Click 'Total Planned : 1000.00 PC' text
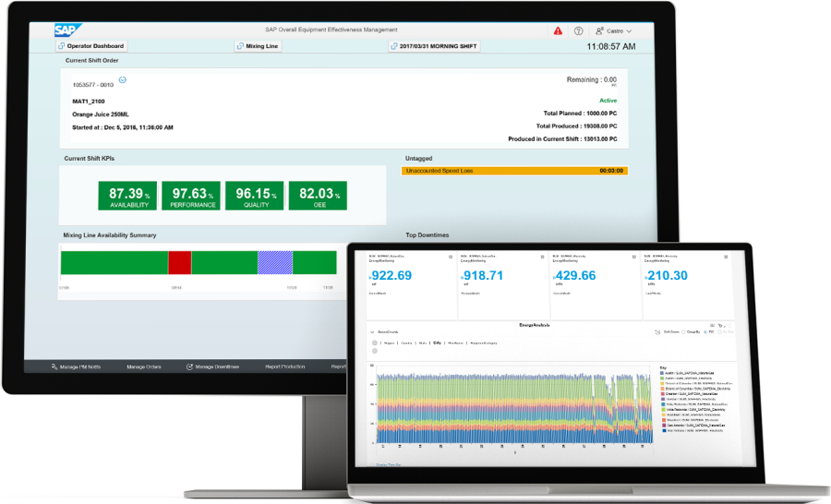 pyautogui.click(x=580, y=114)
